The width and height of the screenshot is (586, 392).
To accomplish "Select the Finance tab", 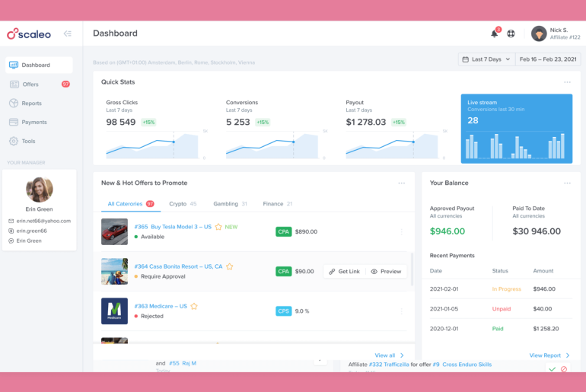I will pos(277,204).
